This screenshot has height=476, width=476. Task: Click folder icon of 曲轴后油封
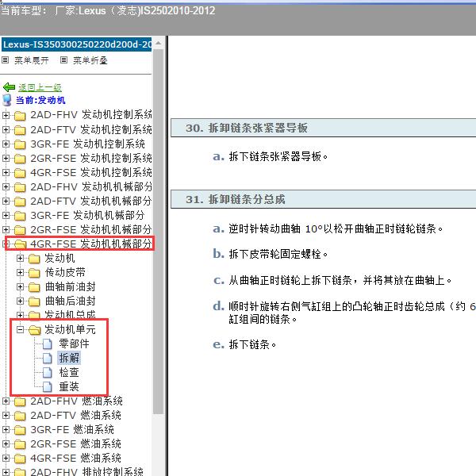coord(34,301)
